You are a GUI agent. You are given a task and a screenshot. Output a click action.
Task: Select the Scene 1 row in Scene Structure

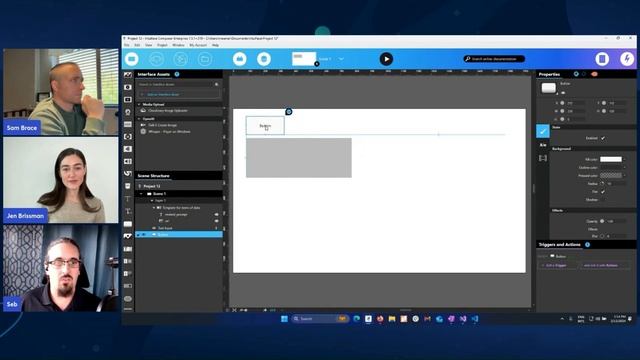(179, 194)
